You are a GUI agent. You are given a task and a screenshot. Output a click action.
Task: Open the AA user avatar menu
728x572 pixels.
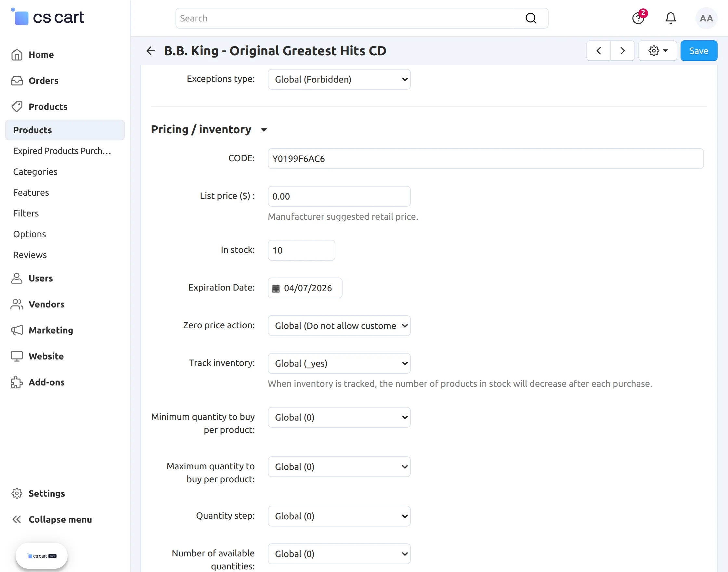706,18
